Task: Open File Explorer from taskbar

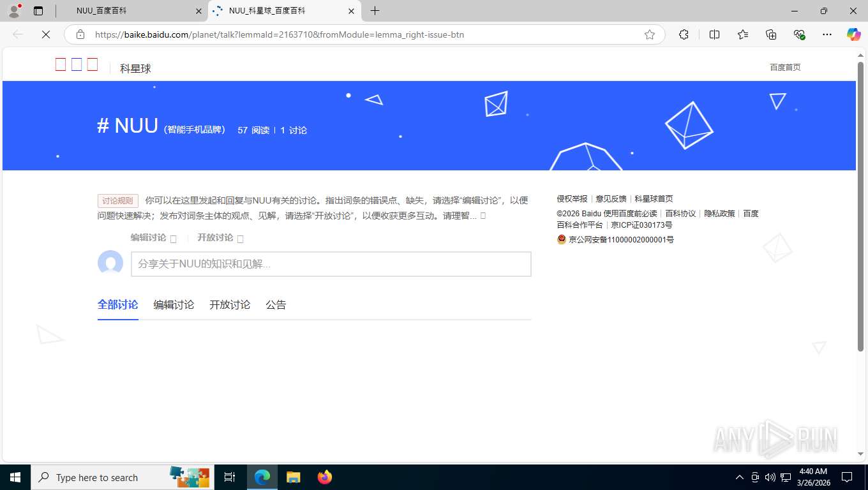Action: pos(293,477)
